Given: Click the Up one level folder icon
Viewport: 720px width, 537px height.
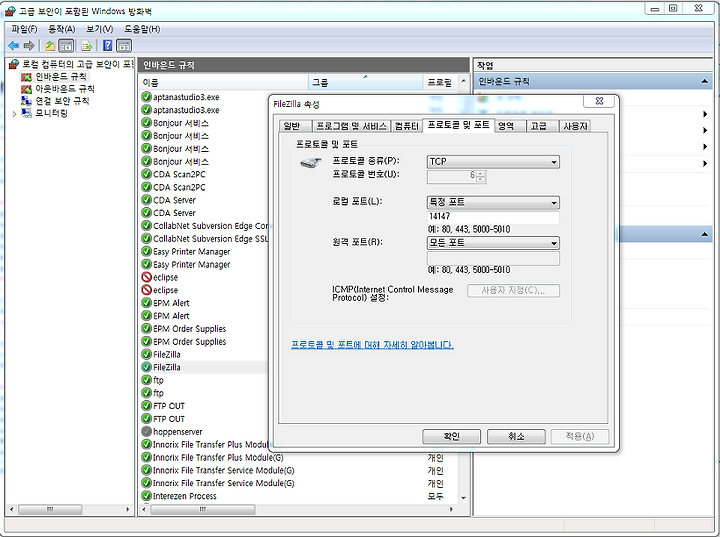Looking at the screenshot, I should pyautogui.click(x=50, y=45).
